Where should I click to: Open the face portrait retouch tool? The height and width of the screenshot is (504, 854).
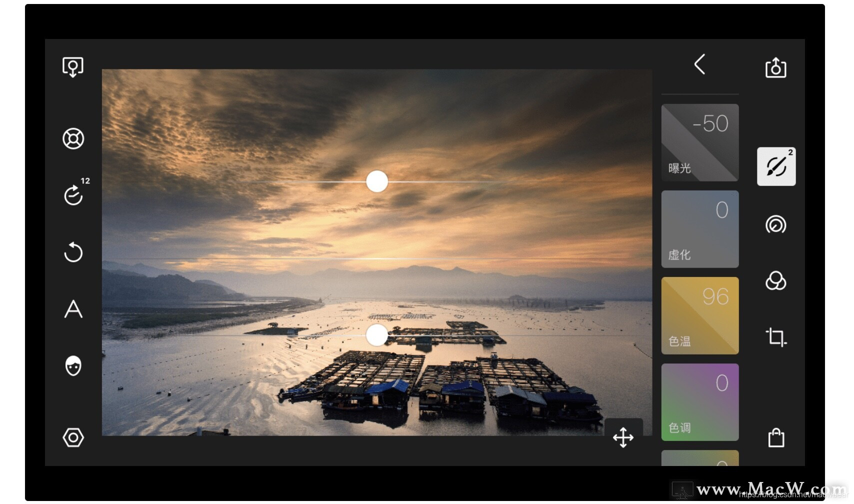click(73, 366)
